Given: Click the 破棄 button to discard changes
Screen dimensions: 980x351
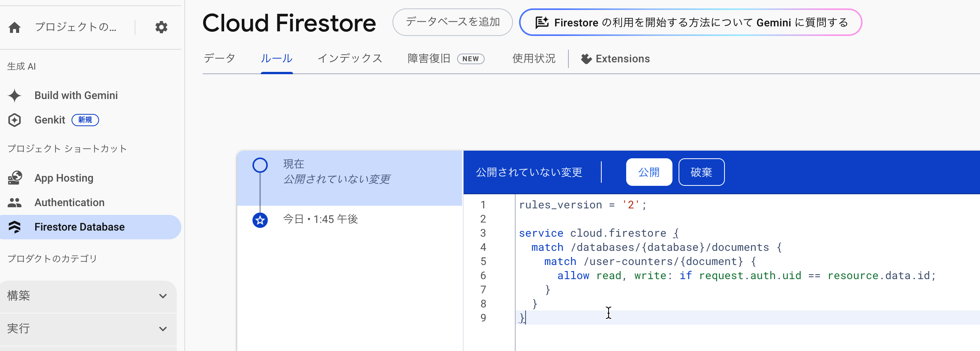Looking at the screenshot, I should coord(702,172).
